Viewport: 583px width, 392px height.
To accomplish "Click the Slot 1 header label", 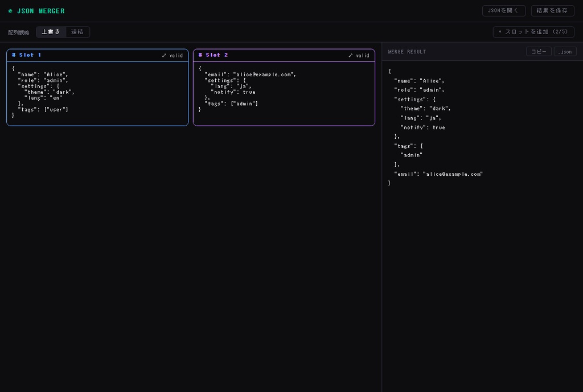I will (x=30, y=55).
